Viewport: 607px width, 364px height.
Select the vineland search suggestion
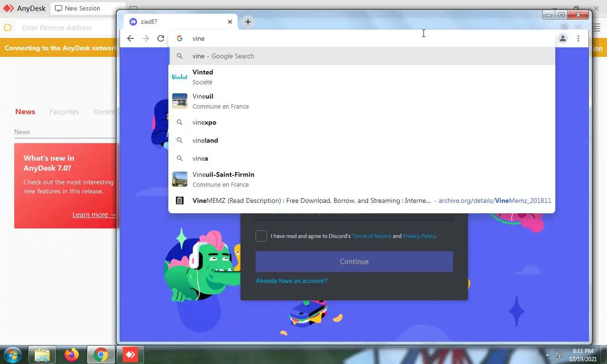click(x=361, y=140)
